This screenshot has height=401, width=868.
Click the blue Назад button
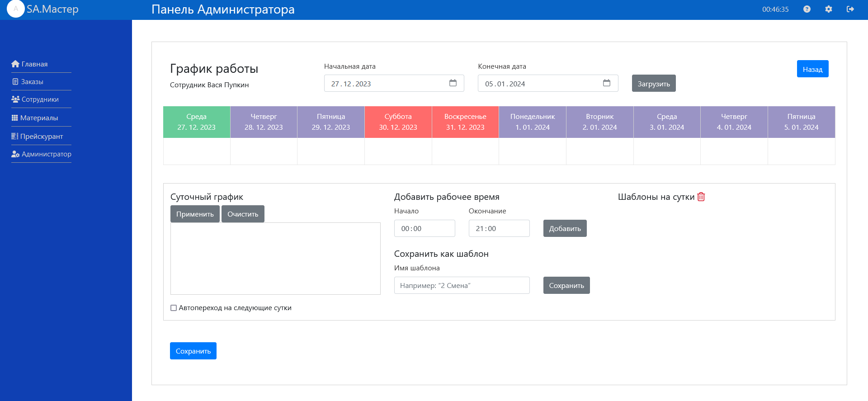coord(812,69)
